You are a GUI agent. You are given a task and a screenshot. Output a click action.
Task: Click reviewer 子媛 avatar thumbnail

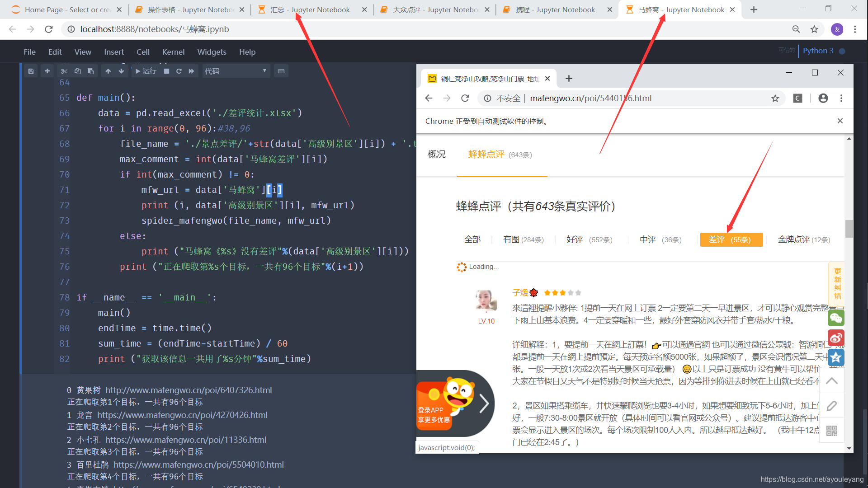point(486,301)
